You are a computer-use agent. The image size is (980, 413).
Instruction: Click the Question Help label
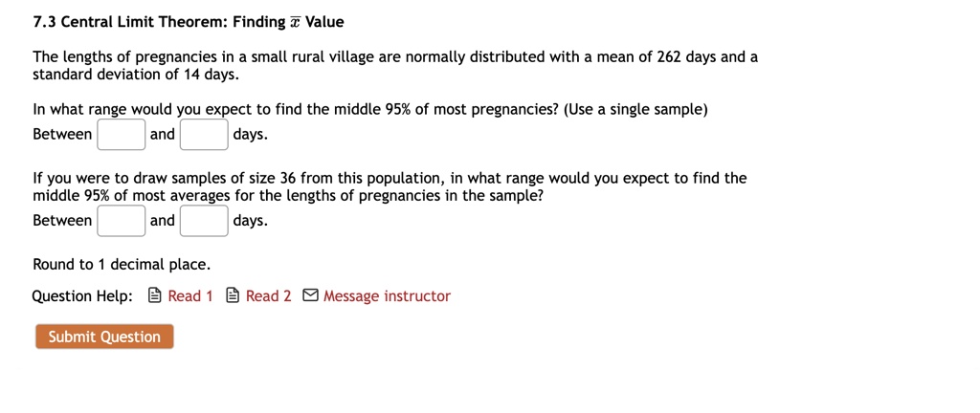pyautogui.click(x=82, y=295)
